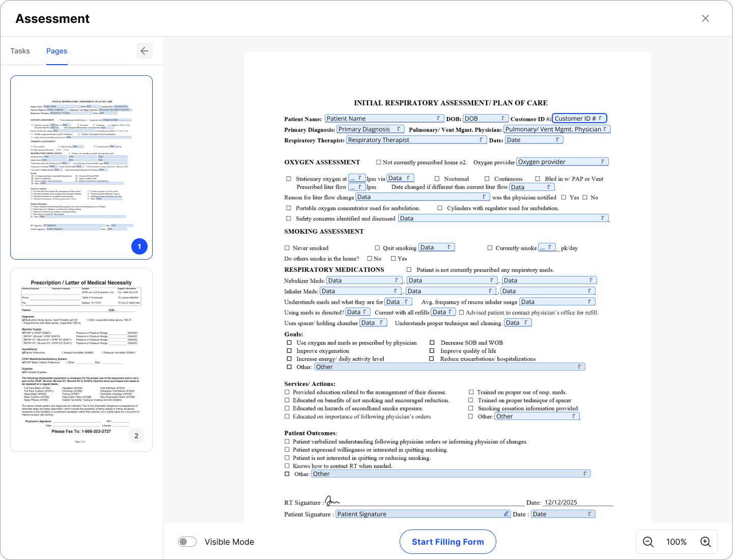Open the Using meds as directed Data field
The height and width of the screenshot is (560, 733).
[358, 312]
